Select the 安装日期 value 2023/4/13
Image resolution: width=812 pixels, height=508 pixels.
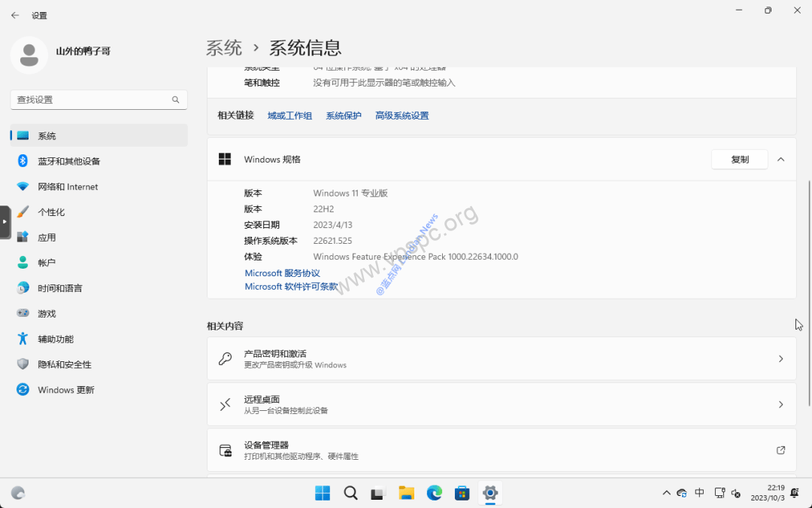tap(332, 225)
